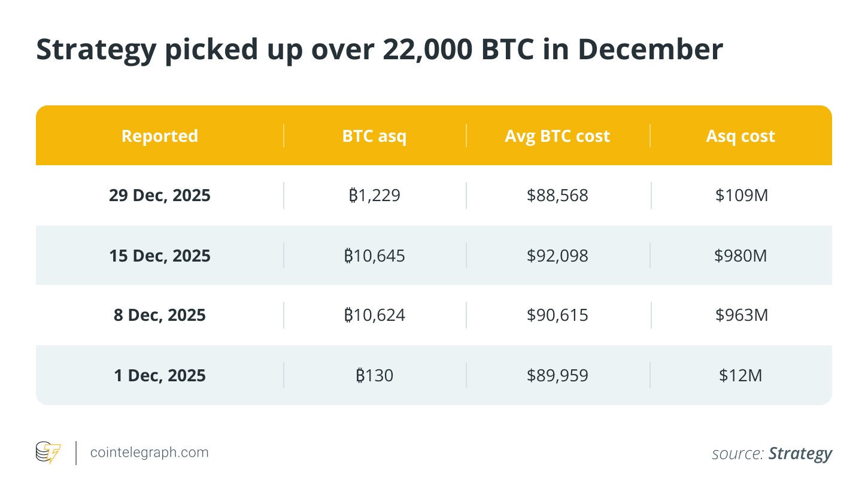Click the Cointelegraph coin logo icon
868x501 pixels.
click(x=48, y=453)
